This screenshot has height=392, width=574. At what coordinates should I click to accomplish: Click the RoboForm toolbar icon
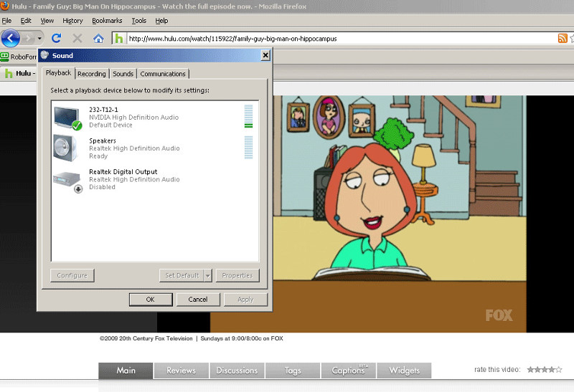coord(5,57)
